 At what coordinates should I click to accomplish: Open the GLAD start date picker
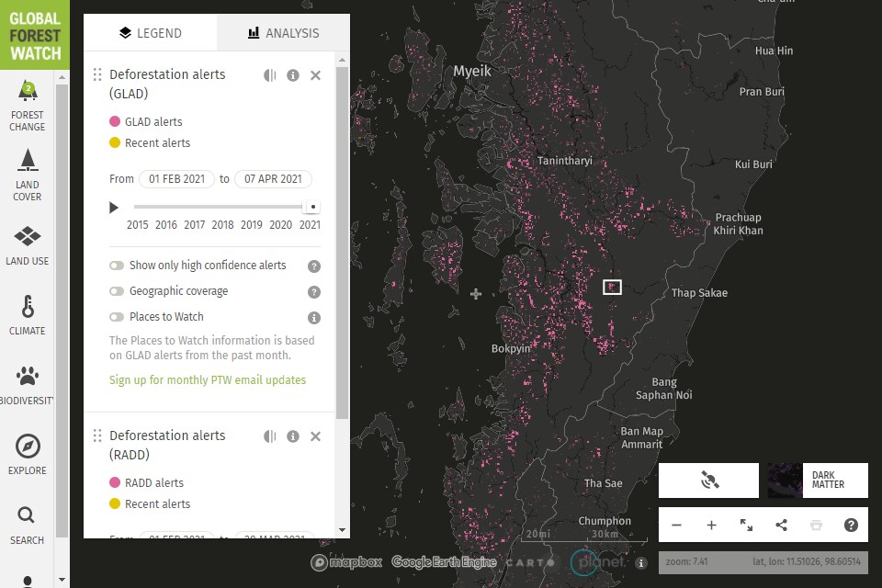pyautogui.click(x=176, y=179)
